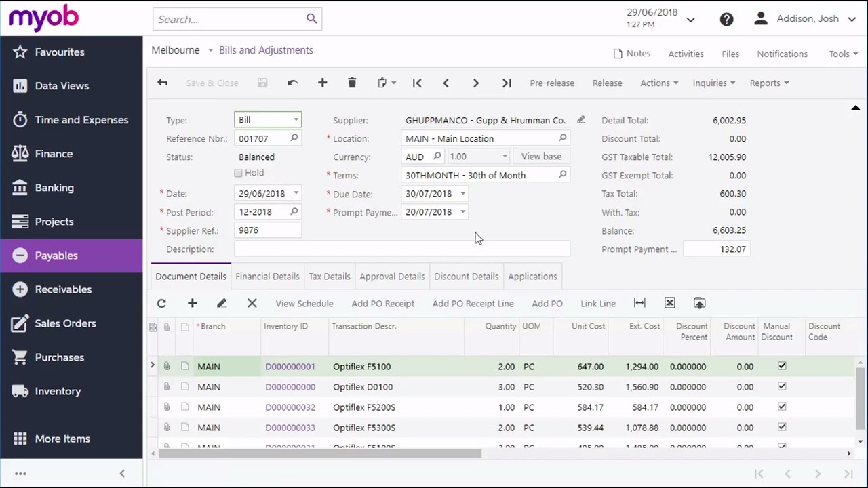Jump to first record icon

pyautogui.click(x=417, y=83)
